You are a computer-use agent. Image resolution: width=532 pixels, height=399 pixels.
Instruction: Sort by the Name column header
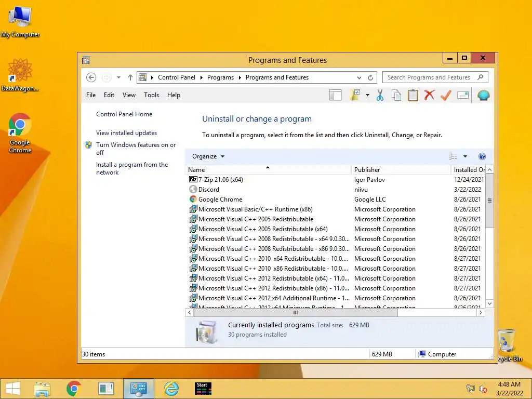tap(268, 170)
